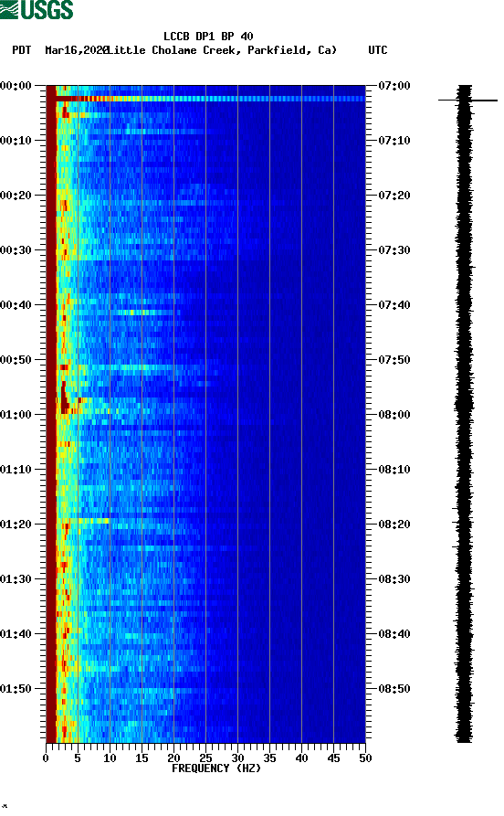Click the '08:20' UTC time label
The height and width of the screenshot is (816, 504).
pyautogui.click(x=394, y=525)
